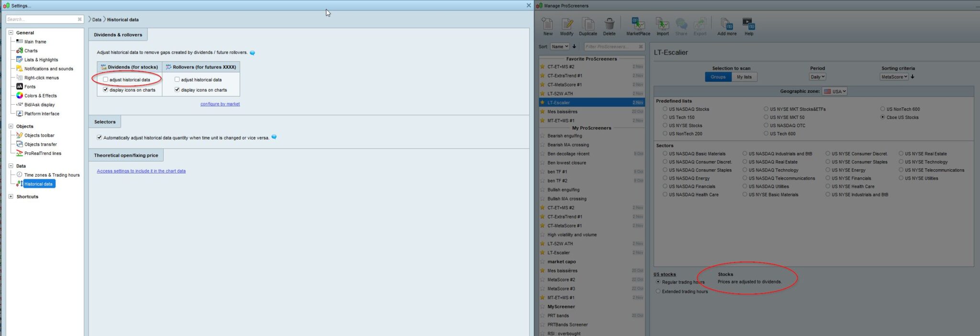
Task: Open Time zones & Trading hours
Action: [52, 175]
